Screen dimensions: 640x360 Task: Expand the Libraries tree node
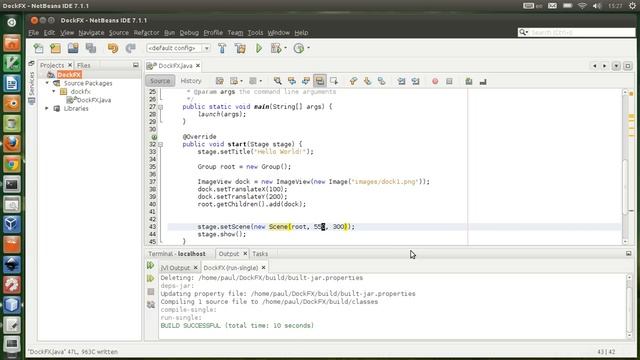point(47,109)
